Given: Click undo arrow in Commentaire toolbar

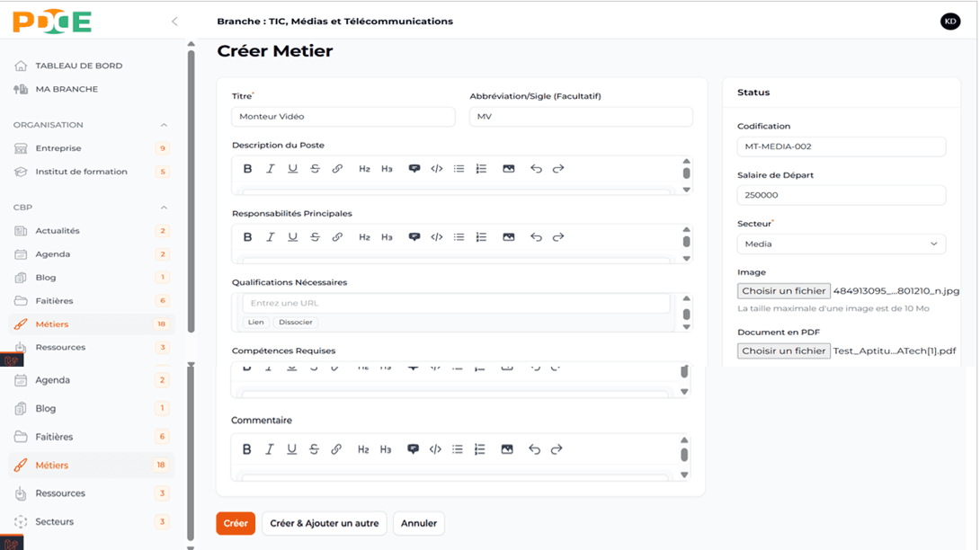Looking at the screenshot, I should 534,449.
